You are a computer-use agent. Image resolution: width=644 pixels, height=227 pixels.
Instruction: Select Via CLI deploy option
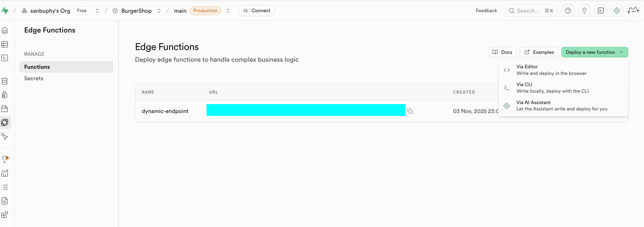[552, 88]
